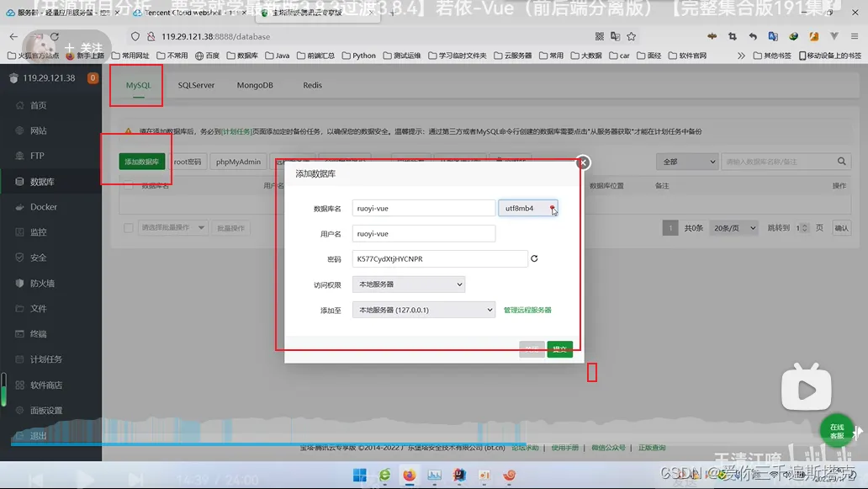Open the 首页 sidebar item
Screen dimensions: 868x489
(x=38, y=105)
